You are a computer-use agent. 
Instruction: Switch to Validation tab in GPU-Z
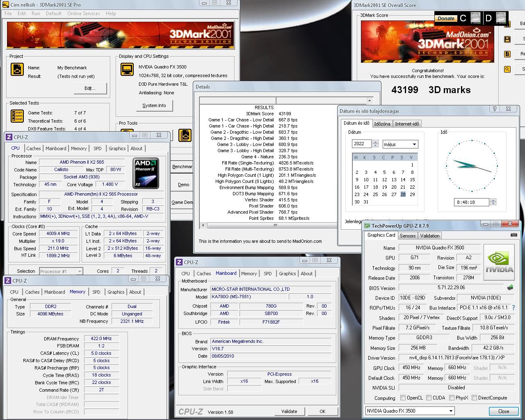click(430, 236)
